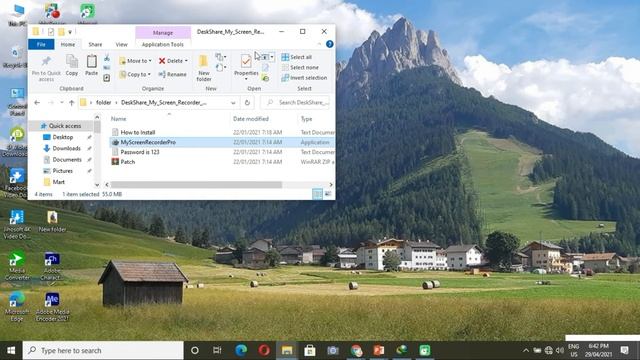Click Select all in the ribbon
The height and width of the screenshot is (360, 640).
point(297,57)
